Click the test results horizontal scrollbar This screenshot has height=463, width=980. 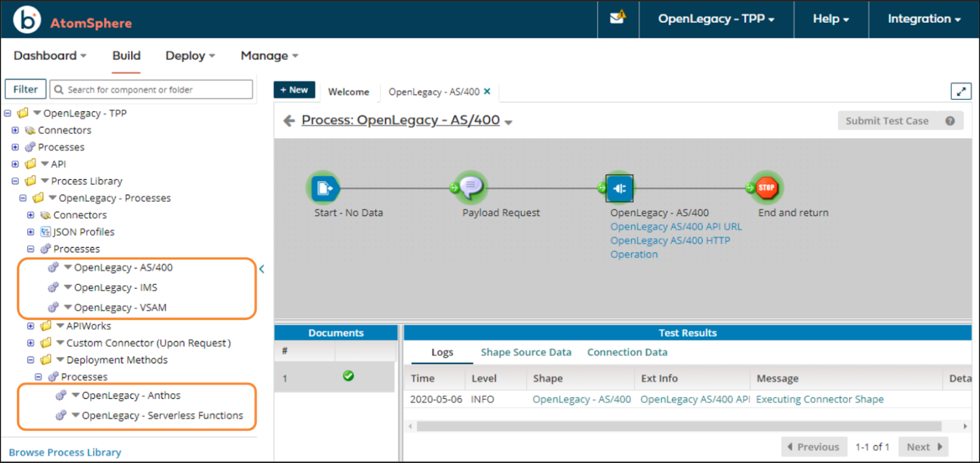pos(679,426)
